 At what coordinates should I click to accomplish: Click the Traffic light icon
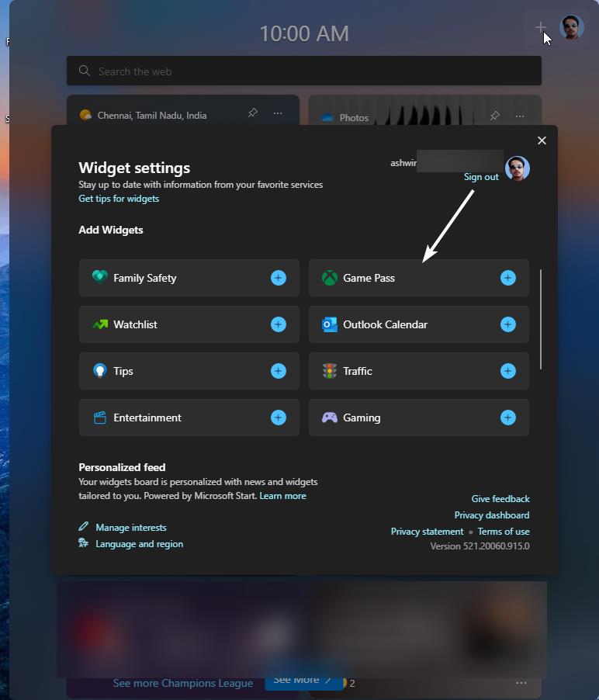pos(330,371)
